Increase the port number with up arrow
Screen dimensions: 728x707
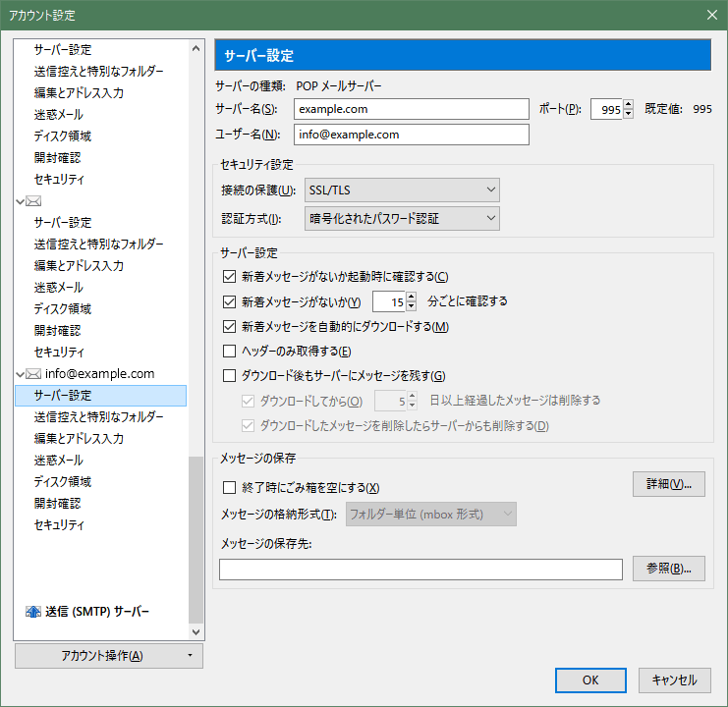click(628, 105)
